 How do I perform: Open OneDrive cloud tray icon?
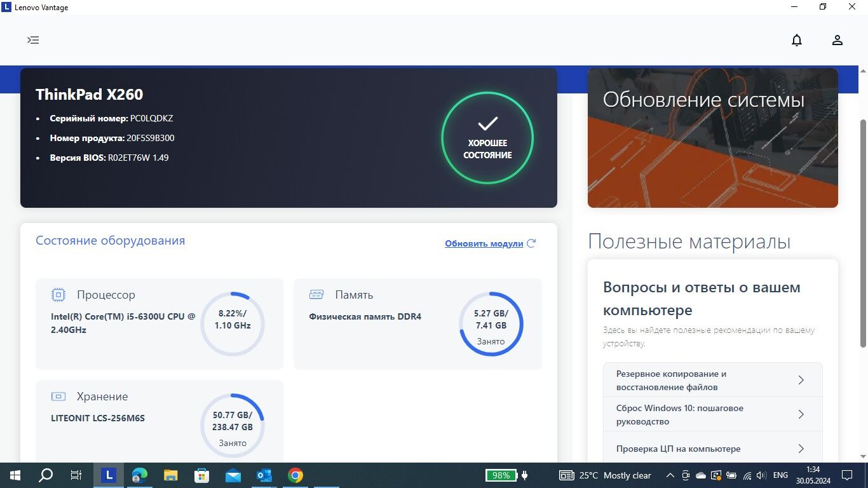pos(701,475)
